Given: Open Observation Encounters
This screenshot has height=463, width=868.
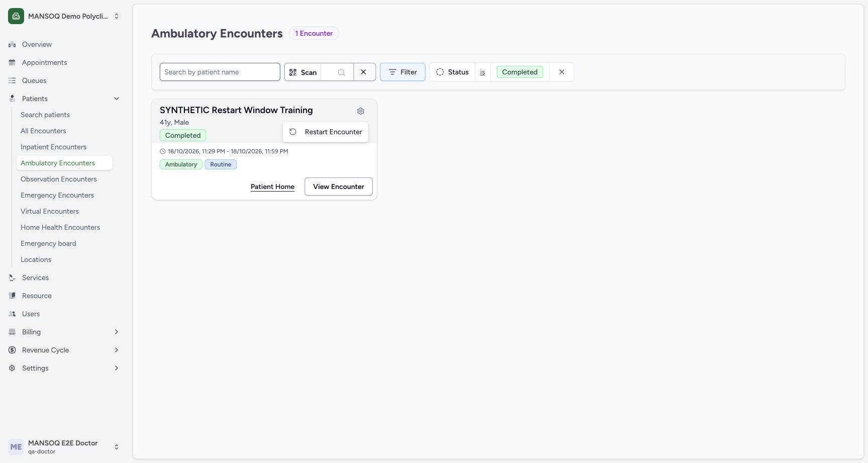Looking at the screenshot, I should pos(59,179).
